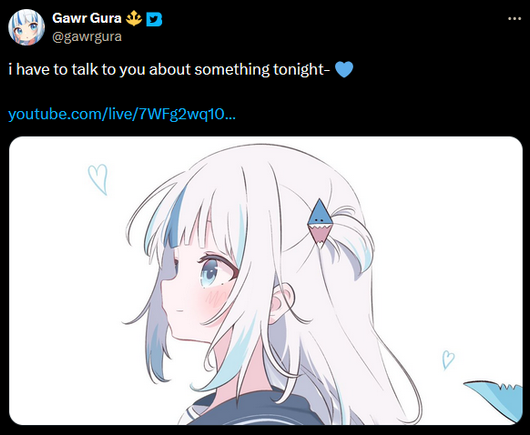The width and height of the screenshot is (530, 435).
Task: Click the tweet text about talking tonight
Action: [x=169, y=70]
